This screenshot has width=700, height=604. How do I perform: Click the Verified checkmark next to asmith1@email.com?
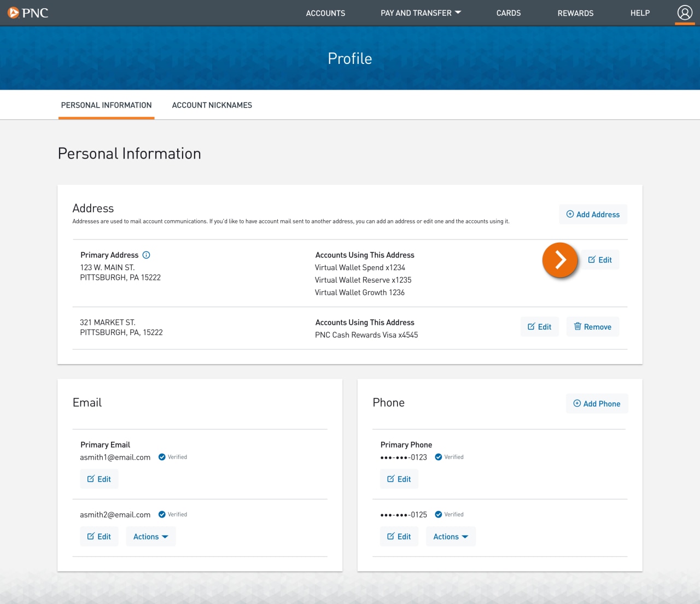(x=161, y=456)
